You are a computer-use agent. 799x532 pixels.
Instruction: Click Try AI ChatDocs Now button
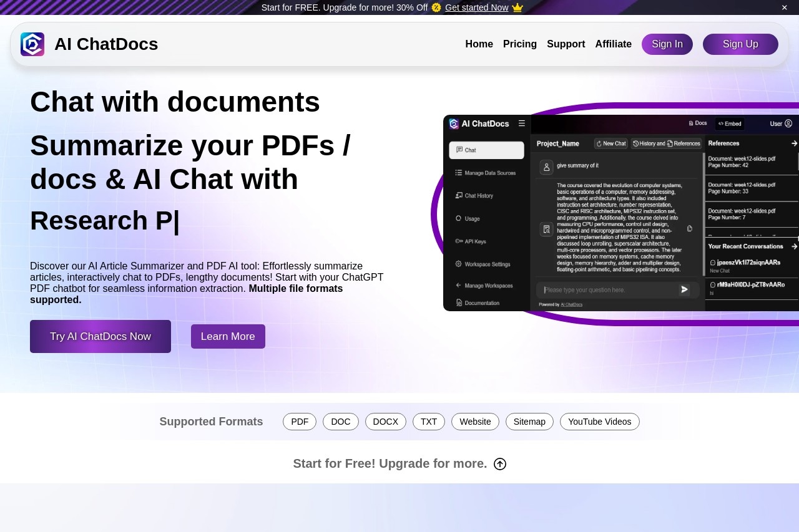[x=100, y=337]
